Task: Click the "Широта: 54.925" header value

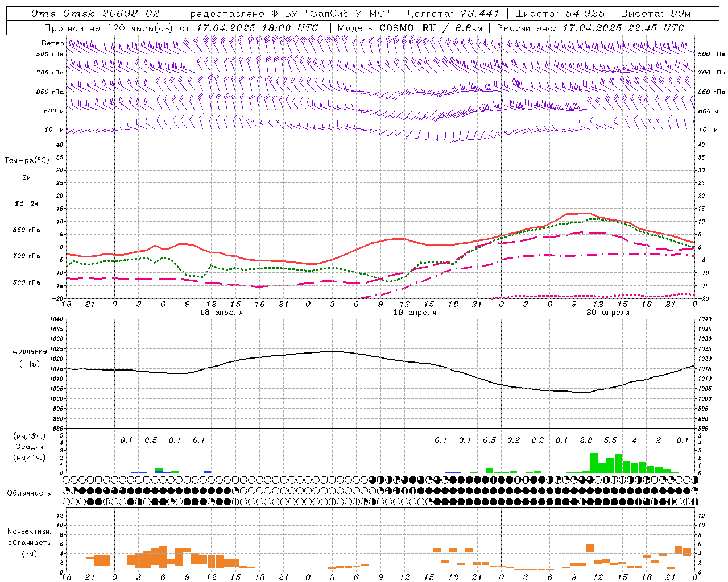Action: pyautogui.click(x=560, y=14)
